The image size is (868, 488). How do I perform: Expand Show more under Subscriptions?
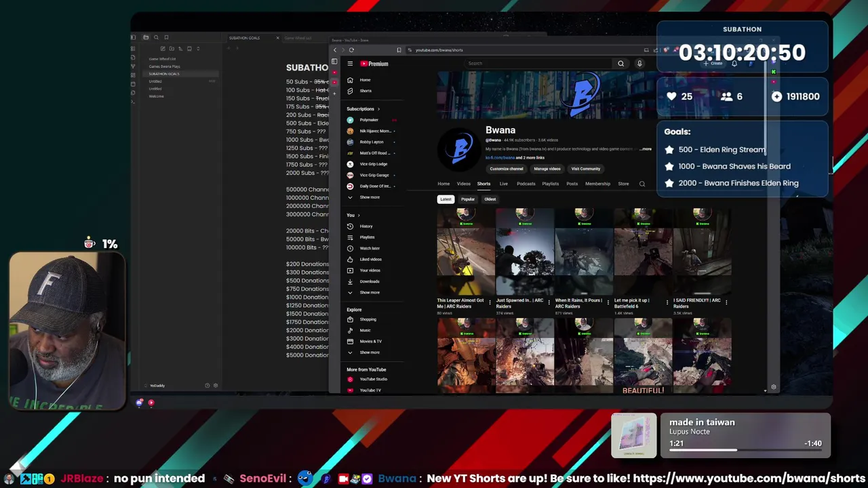(x=369, y=197)
